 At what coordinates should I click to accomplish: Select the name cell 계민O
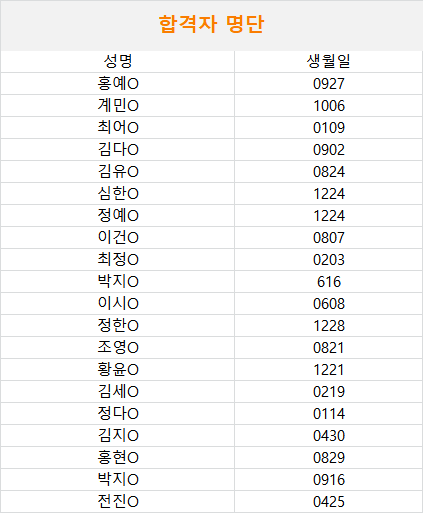click(x=118, y=105)
